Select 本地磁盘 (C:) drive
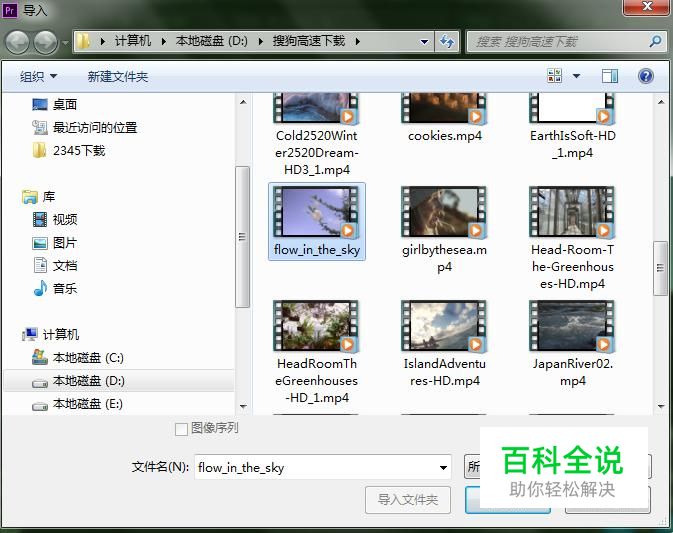673x533 pixels. [x=78, y=357]
